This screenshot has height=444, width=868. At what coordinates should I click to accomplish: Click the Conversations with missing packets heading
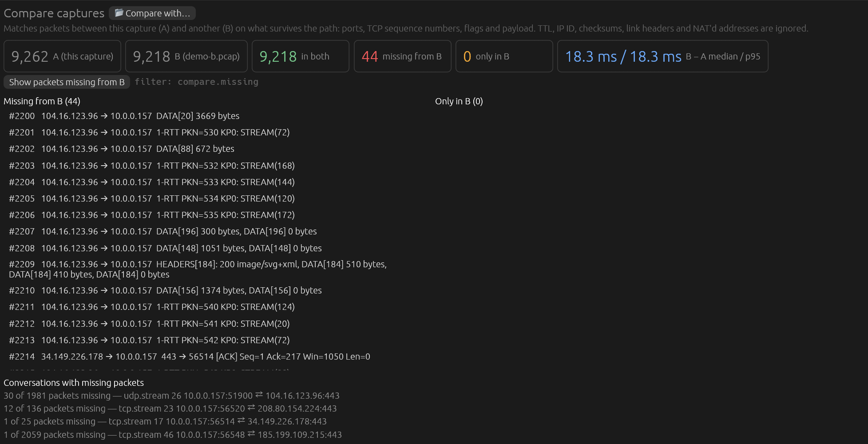(x=74, y=383)
